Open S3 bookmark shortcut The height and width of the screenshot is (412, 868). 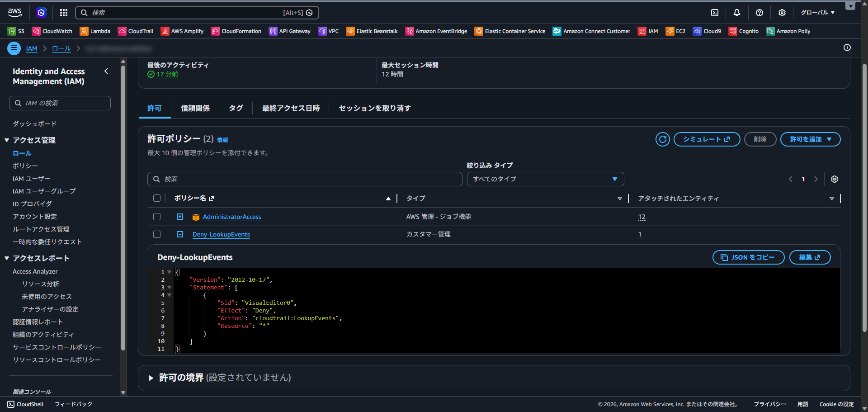tap(16, 31)
